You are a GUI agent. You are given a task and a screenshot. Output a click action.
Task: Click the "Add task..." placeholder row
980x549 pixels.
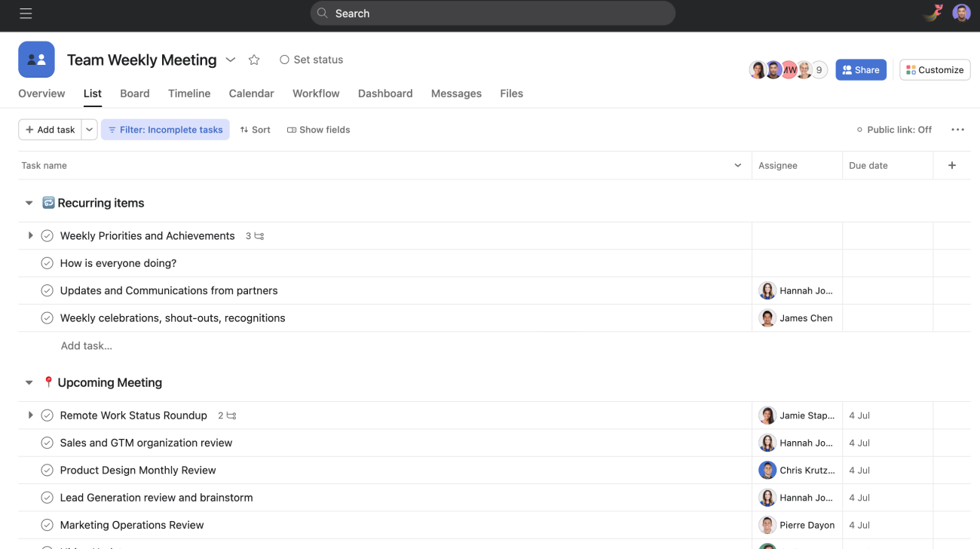(x=86, y=345)
